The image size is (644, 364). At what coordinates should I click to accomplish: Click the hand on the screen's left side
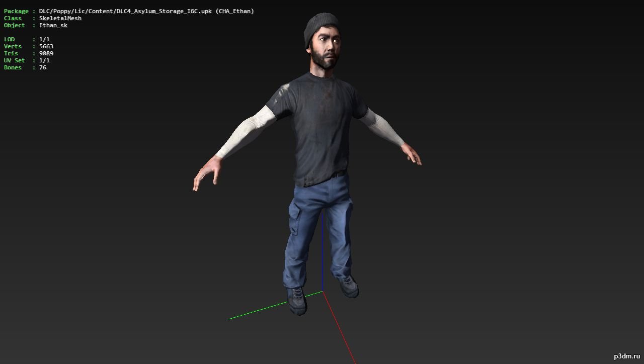click(x=205, y=172)
